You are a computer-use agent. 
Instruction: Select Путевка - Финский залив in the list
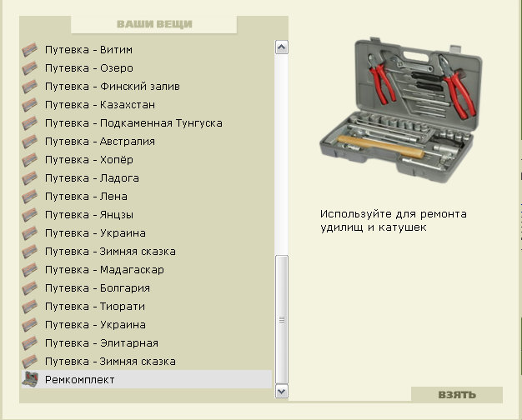pos(147,87)
